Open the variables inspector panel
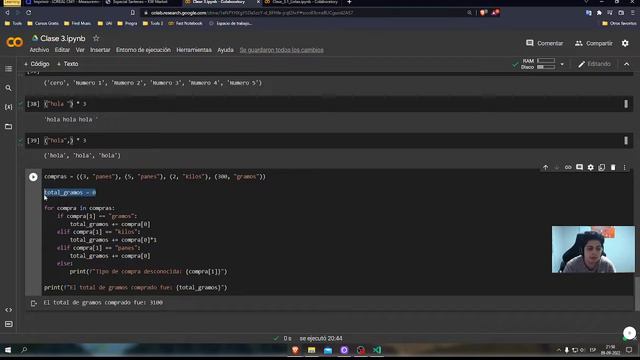 click(x=8, y=107)
